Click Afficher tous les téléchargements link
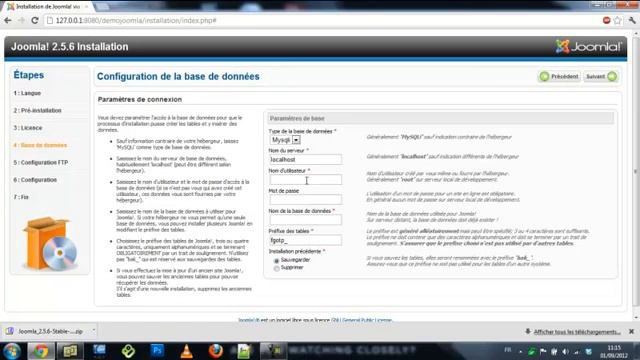The width and height of the screenshot is (640, 360). [577, 332]
